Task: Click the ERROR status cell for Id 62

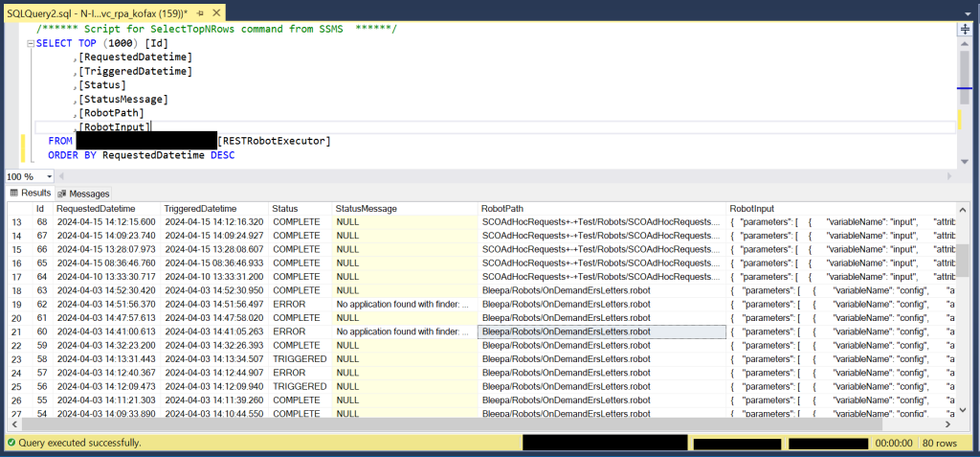Action: click(301, 305)
